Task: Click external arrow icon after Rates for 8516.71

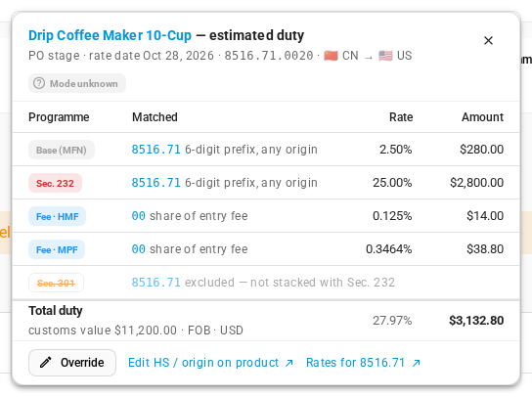Action: coord(416,363)
